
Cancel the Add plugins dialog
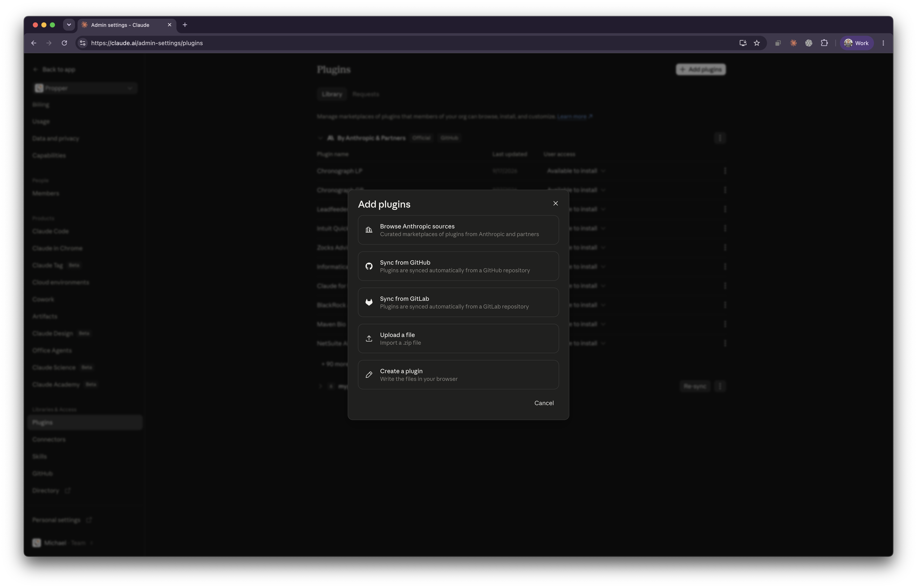point(544,403)
